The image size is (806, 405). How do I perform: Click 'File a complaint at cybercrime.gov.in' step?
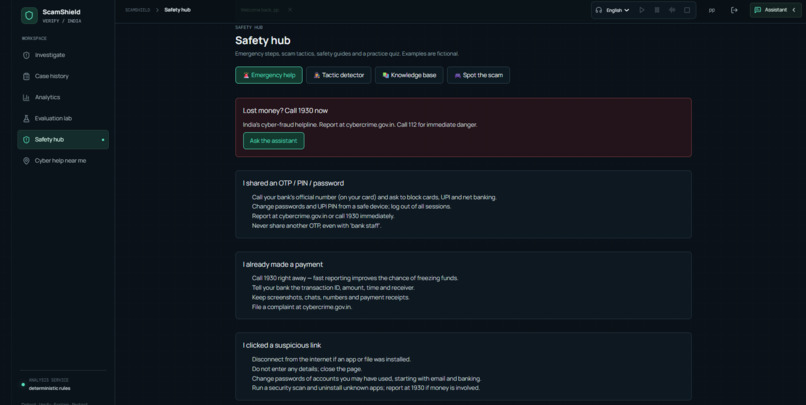(302, 307)
